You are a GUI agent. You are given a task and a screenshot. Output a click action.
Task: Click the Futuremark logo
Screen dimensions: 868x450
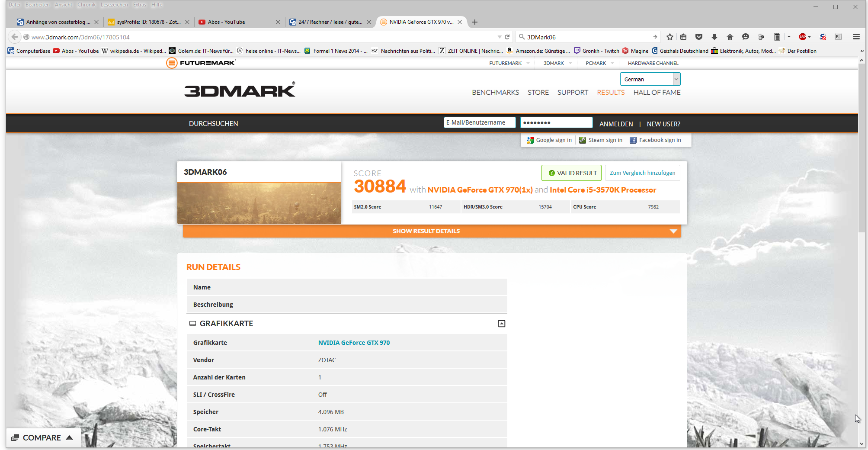click(201, 63)
